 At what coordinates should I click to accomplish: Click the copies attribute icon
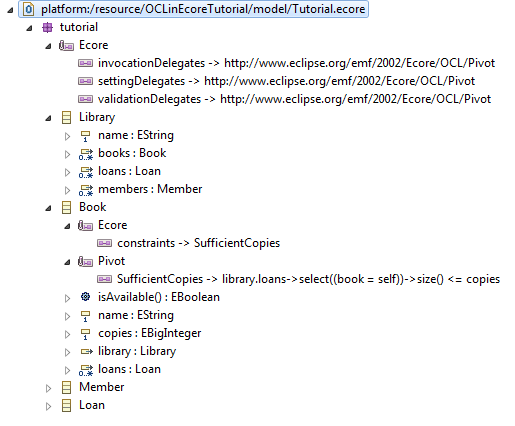[x=85, y=334]
